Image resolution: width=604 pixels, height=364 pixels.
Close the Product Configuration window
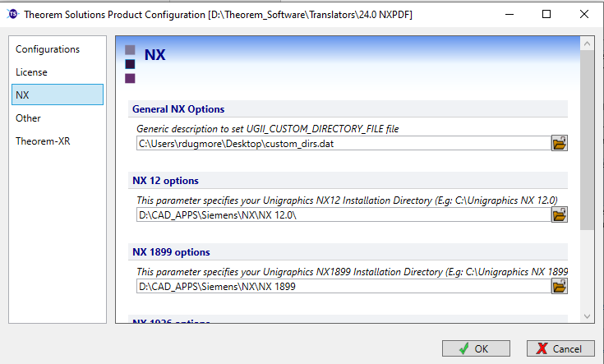click(x=584, y=14)
